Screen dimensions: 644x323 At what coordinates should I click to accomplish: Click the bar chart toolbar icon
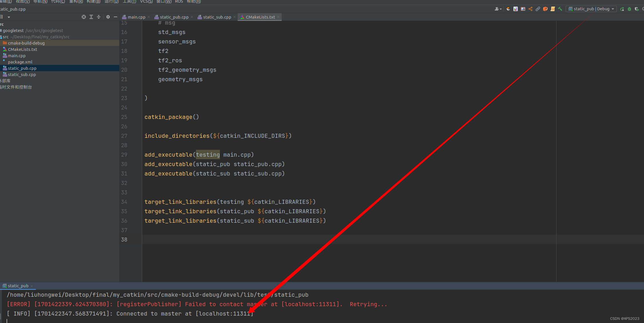(x=516, y=9)
